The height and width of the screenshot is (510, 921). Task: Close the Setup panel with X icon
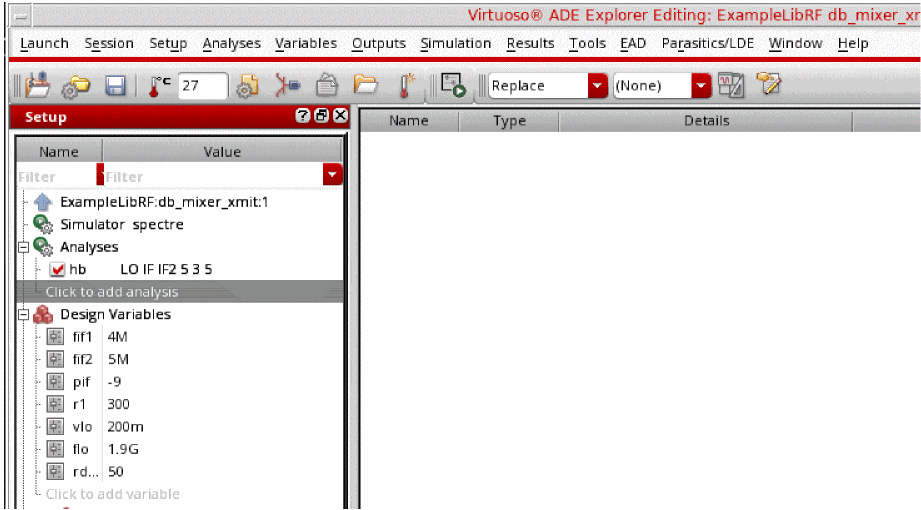tap(340, 116)
